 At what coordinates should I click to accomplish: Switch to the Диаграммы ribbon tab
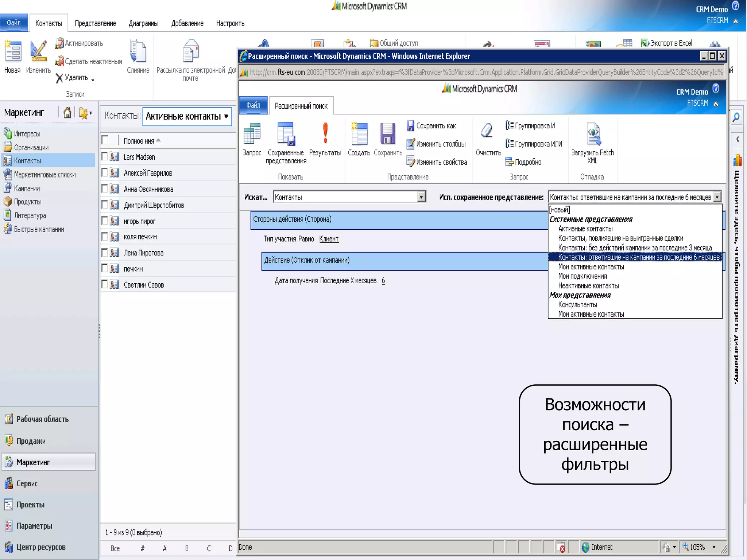[143, 24]
